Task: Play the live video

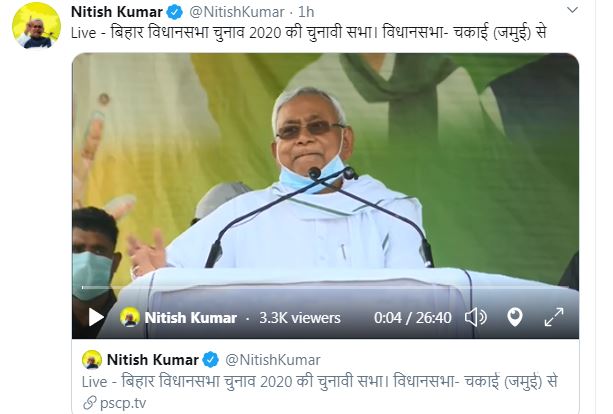Action: 96,317
